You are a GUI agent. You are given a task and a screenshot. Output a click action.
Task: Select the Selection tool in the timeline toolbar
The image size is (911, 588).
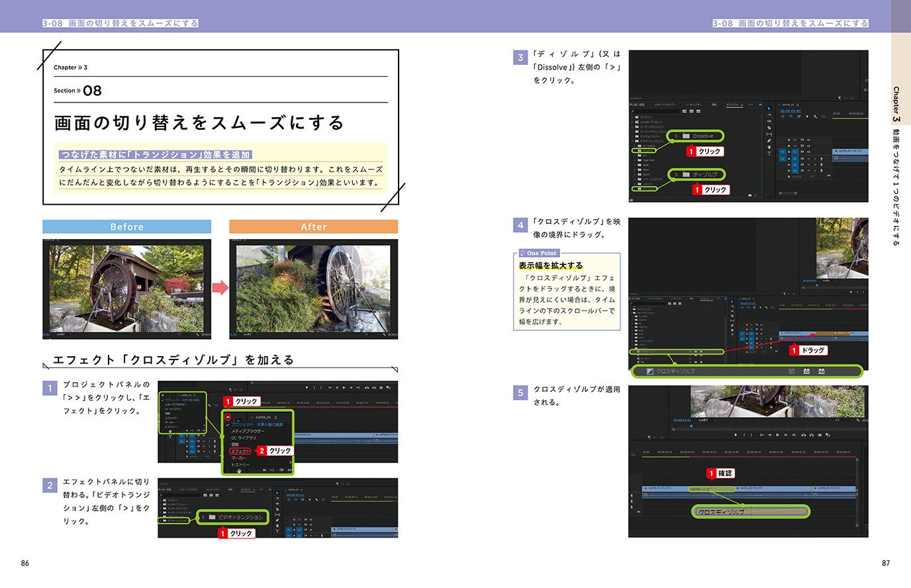(x=769, y=109)
